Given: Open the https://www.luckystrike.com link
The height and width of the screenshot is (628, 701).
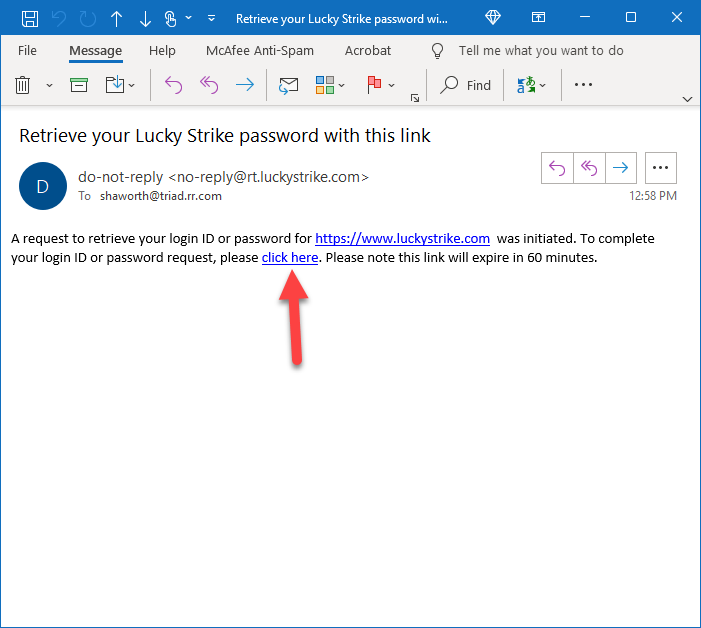Looking at the screenshot, I should [x=402, y=239].
